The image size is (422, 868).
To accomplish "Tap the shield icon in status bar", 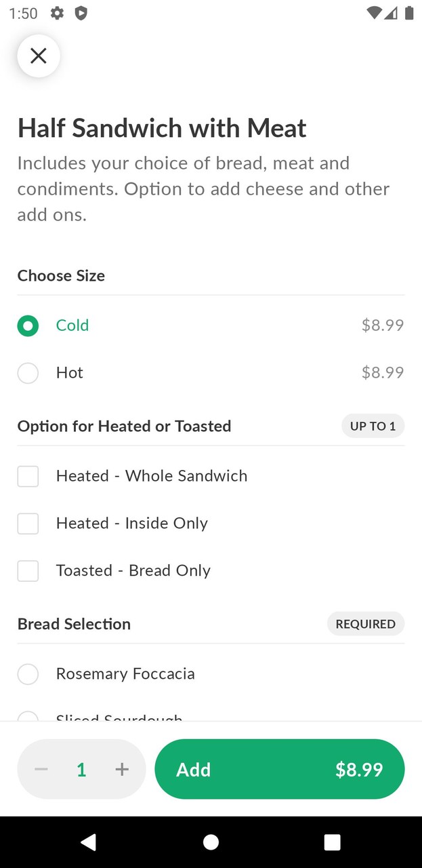I will coord(81,13).
